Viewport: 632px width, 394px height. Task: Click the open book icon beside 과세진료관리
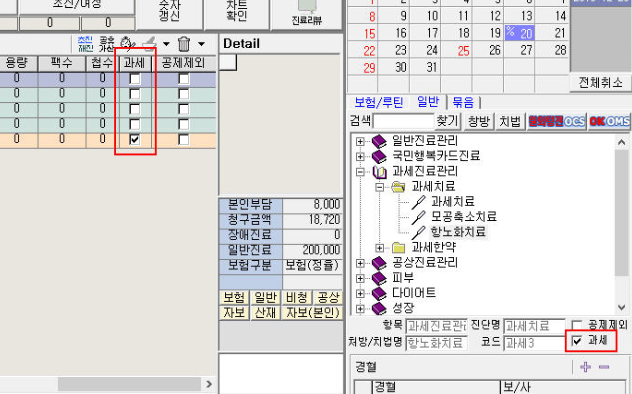tap(379, 172)
